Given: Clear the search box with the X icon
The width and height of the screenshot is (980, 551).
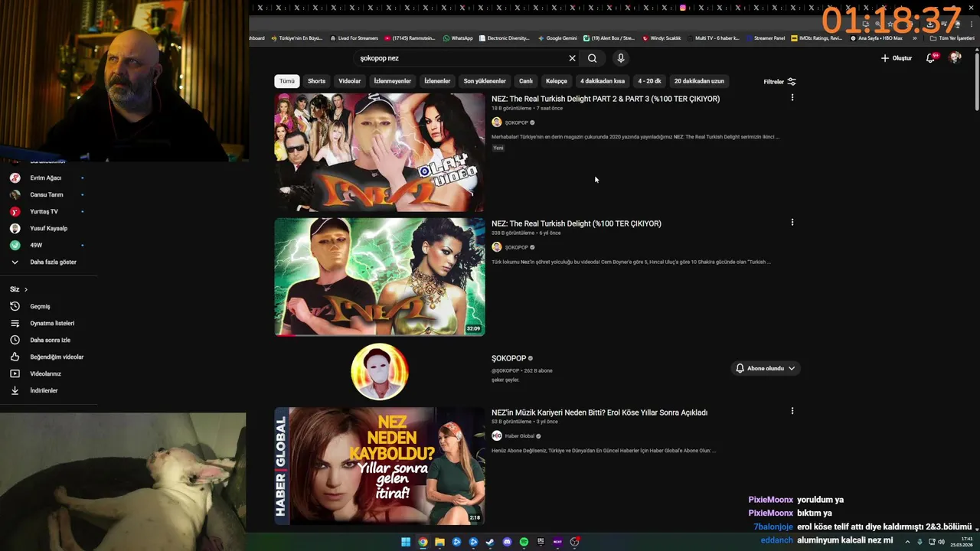Looking at the screenshot, I should pos(572,58).
